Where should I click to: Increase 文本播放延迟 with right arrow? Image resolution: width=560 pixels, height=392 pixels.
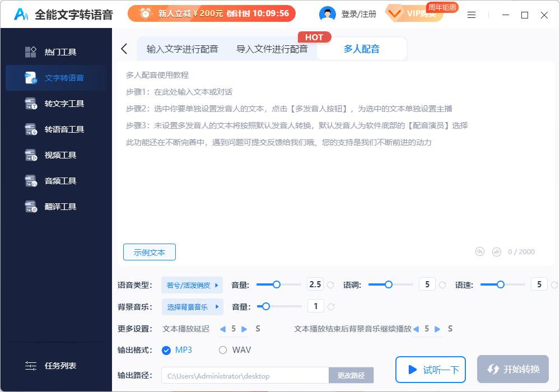coord(244,329)
